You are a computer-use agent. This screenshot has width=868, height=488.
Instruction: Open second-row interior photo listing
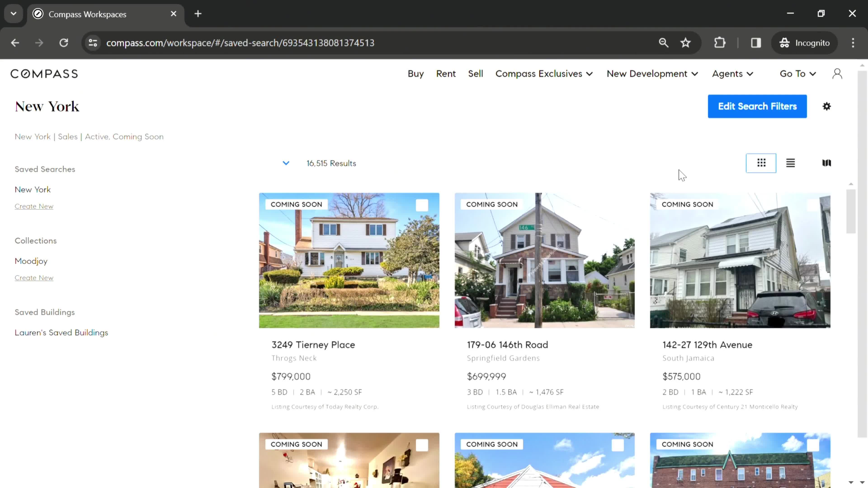coord(349,460)
